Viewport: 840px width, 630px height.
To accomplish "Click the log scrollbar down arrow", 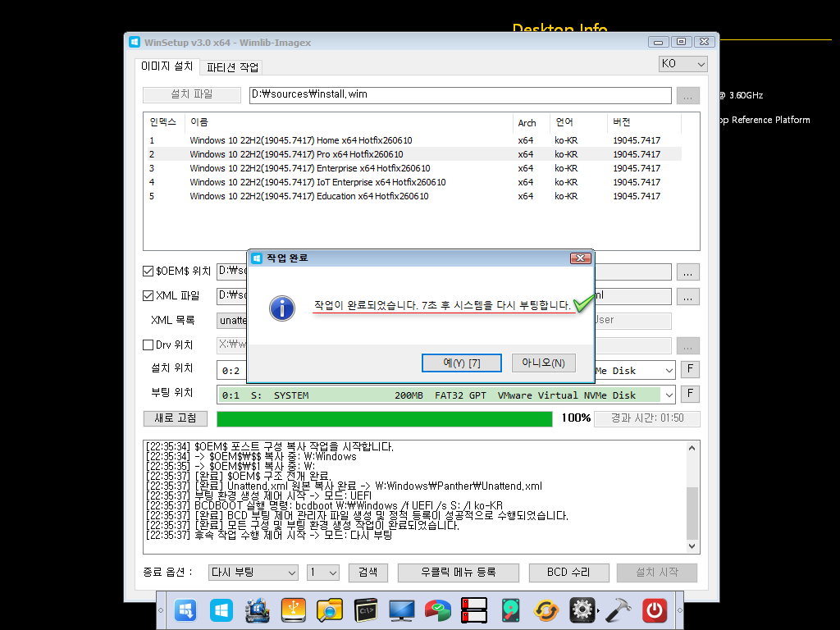I will pos(692,546).
